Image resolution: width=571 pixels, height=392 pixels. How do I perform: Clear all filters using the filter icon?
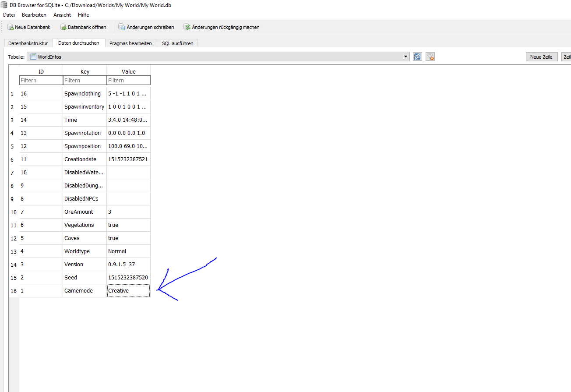[x=430, y=57]
